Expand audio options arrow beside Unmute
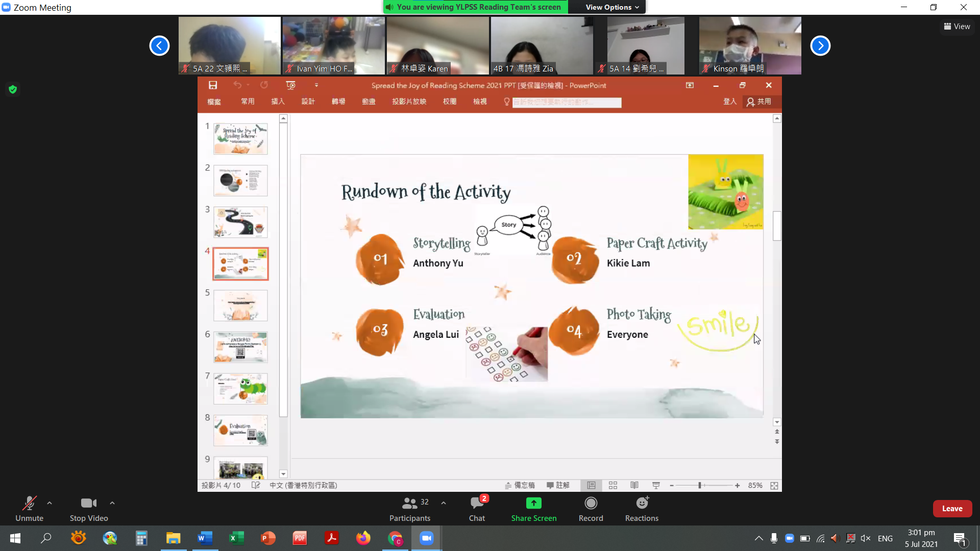Screen dimensions: 980x551 [x=50, y=503]
